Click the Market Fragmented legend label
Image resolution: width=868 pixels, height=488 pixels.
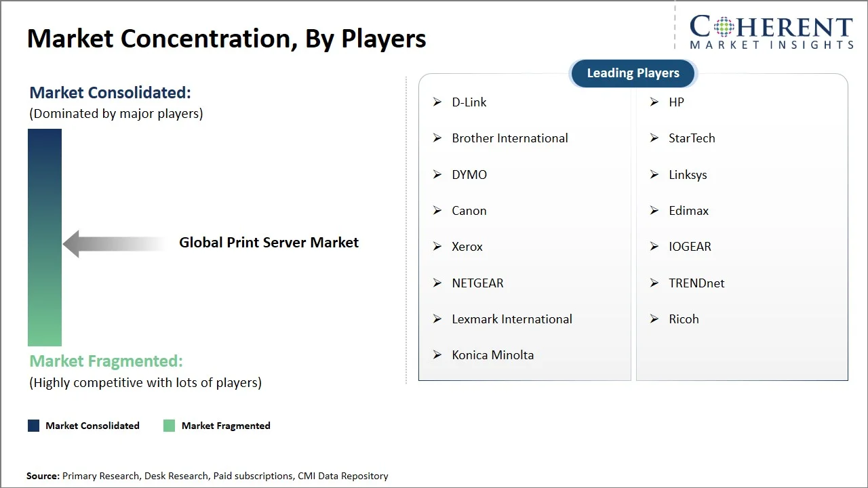(226, 426)
